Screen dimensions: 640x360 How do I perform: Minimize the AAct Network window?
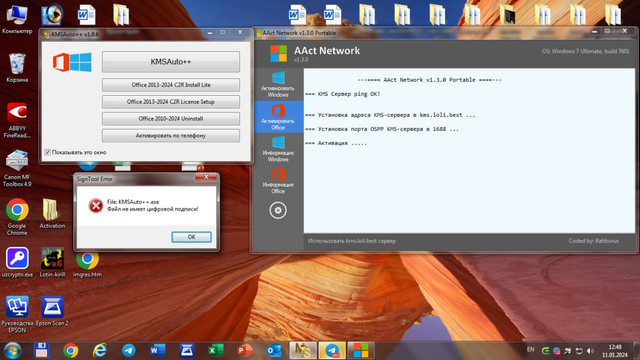click(x=594, y=31)
